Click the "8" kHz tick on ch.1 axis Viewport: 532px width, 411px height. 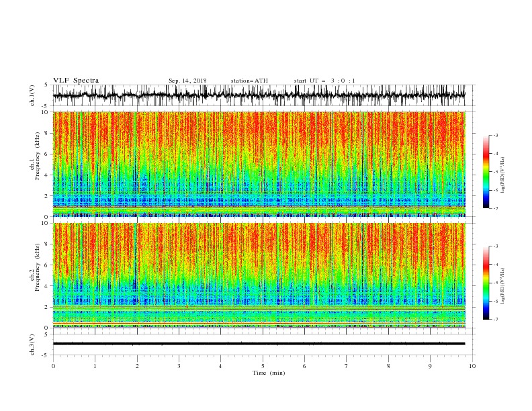(x=47, y=133)
